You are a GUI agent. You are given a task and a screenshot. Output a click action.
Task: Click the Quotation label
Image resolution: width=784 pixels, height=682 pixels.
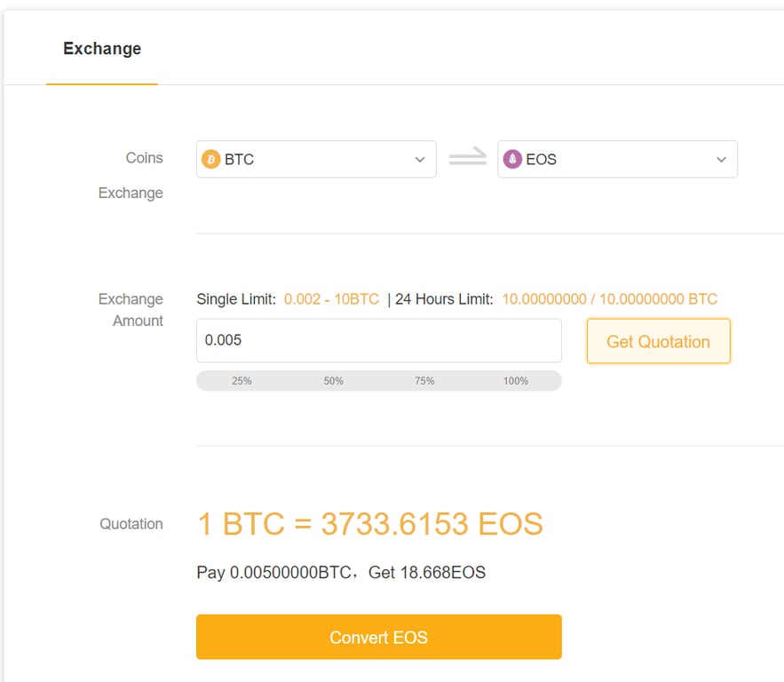[x=131, y=524]
